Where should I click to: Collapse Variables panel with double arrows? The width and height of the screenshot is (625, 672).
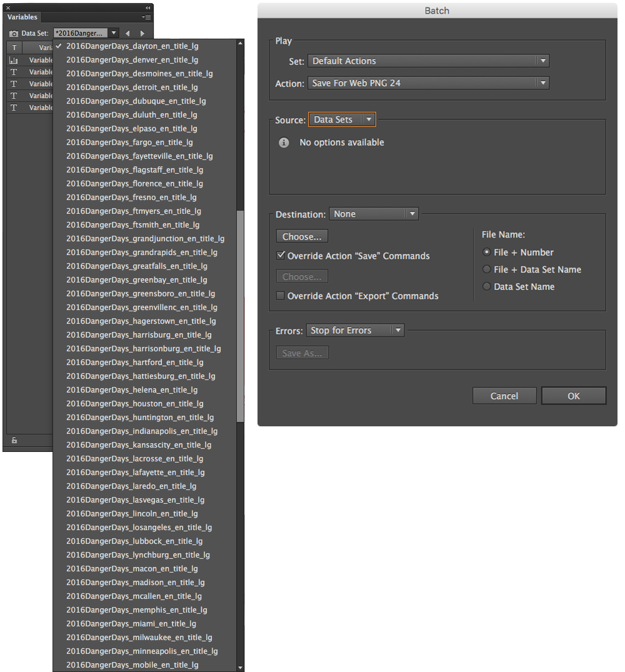coord(147,8)
